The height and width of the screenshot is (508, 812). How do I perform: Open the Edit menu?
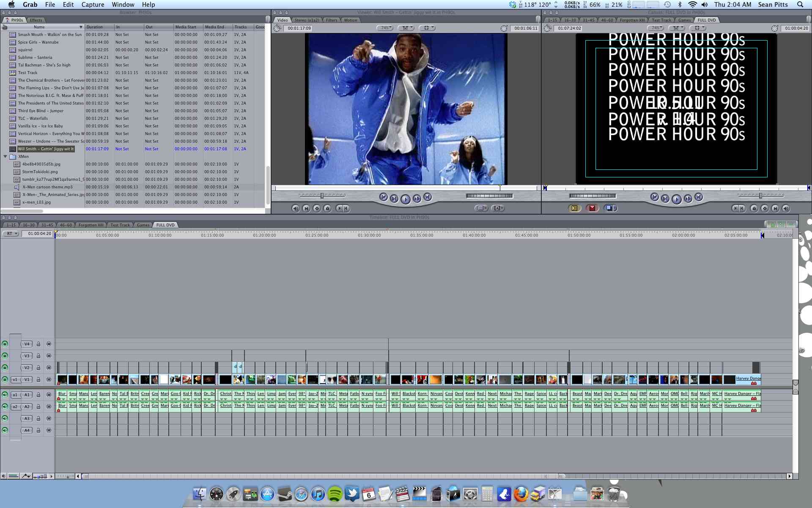click(68, 5)
